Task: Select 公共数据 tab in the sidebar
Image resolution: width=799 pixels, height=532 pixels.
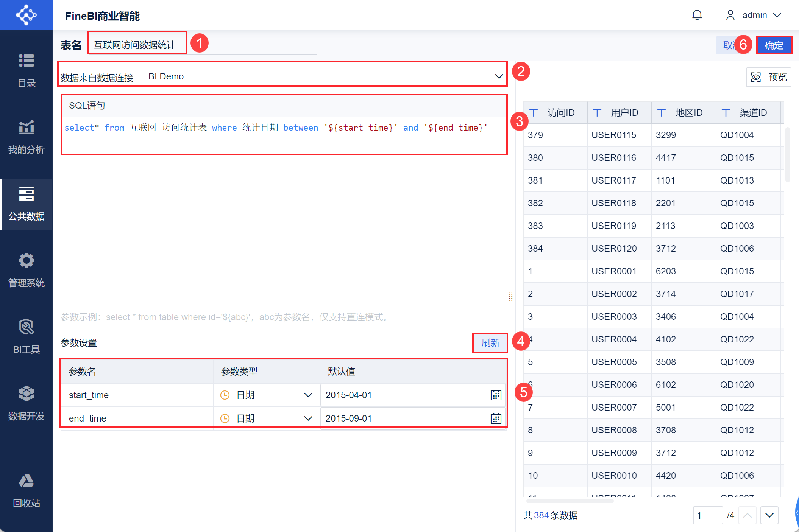Action: point(27,204)
